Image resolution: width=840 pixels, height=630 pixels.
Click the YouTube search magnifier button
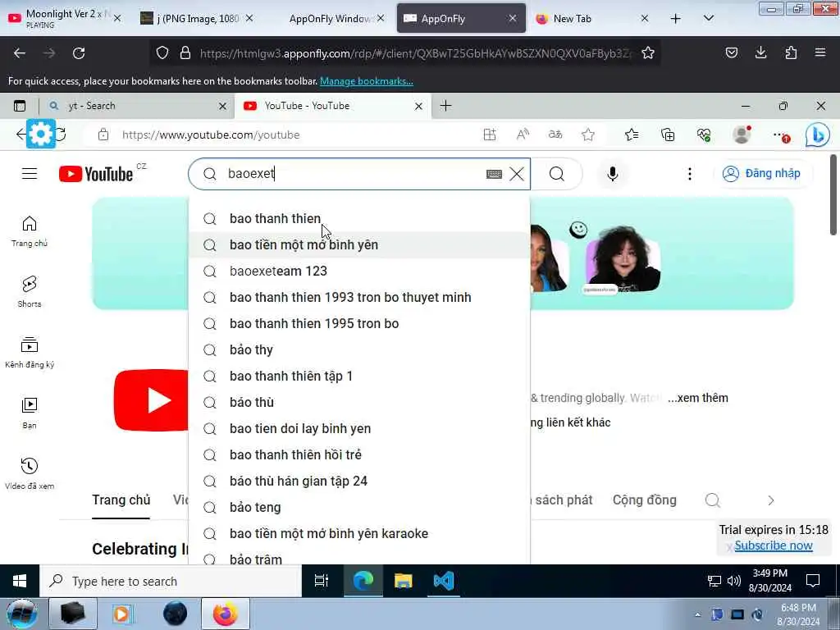[x=557, y=174]
